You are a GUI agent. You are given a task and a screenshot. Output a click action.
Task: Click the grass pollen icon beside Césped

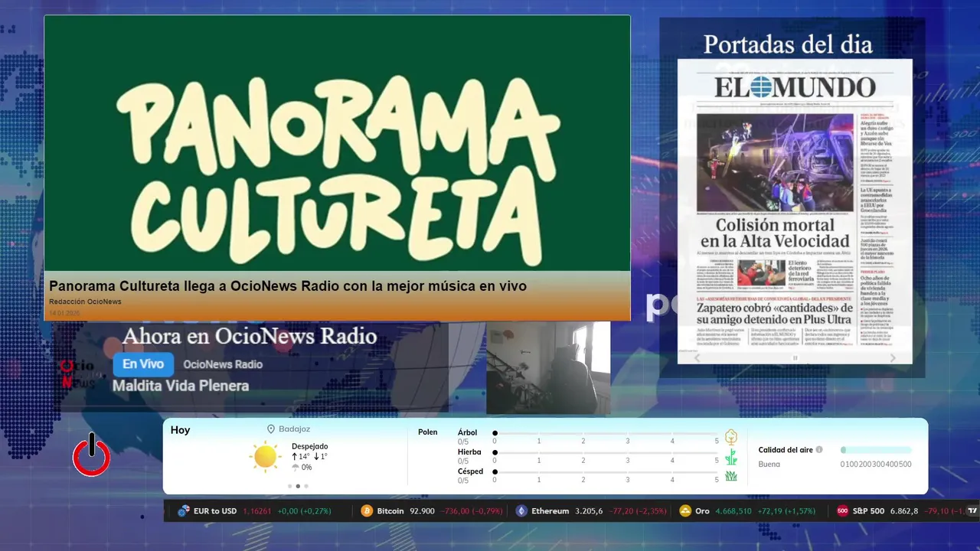point(731,476)
